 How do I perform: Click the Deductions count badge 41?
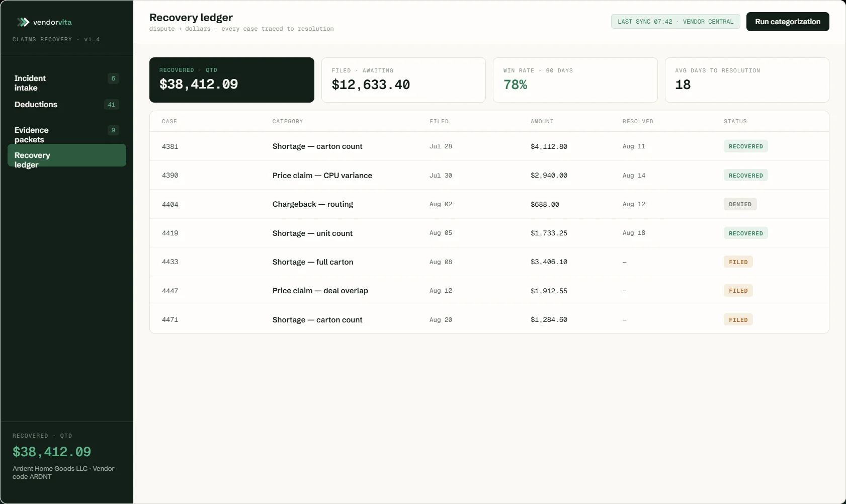click(112, 105)
